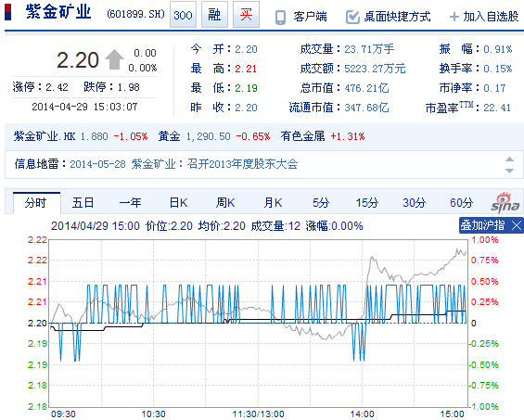Screen dimensions: 524x420
Task: Click the current price 2.20
Action: click(x=78, y=60)
